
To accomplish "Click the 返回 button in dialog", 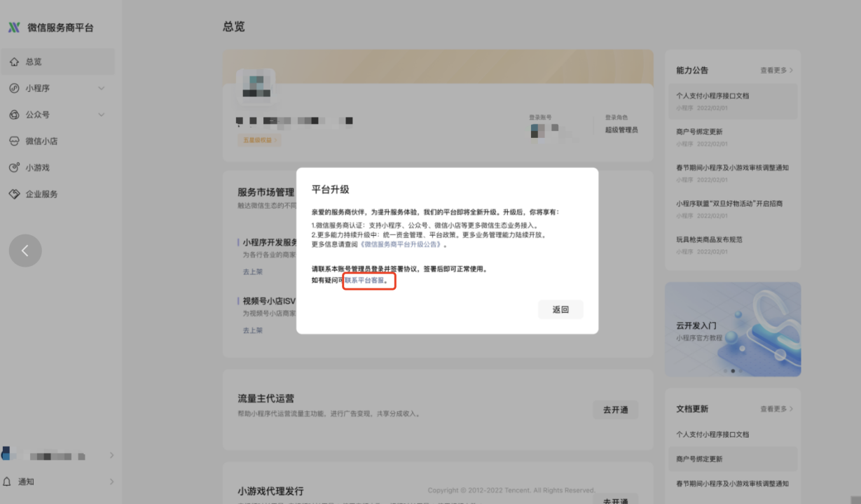I will coord(560,309).
